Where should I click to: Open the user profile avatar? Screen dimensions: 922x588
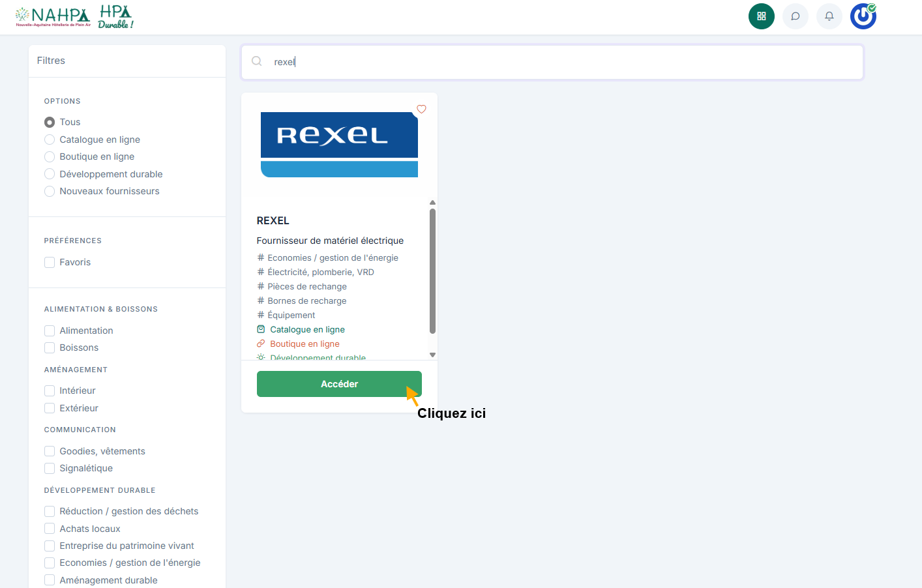tap(863, 16)
